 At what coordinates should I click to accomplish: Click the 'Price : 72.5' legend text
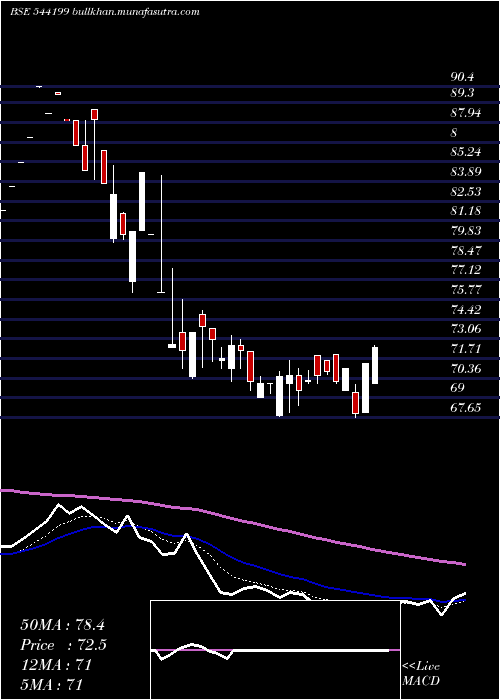pyautogui.click(x=64, y=645)
